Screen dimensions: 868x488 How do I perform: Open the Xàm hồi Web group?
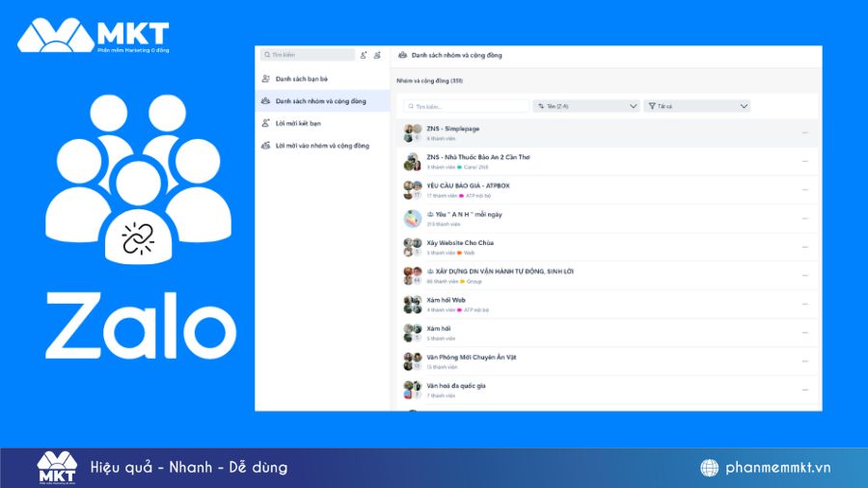[608, 305]
